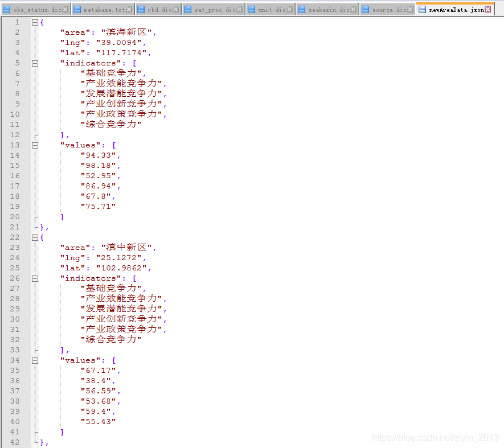
Task: Click the save icon on rbd.dic tab
Action: [141, 10]
